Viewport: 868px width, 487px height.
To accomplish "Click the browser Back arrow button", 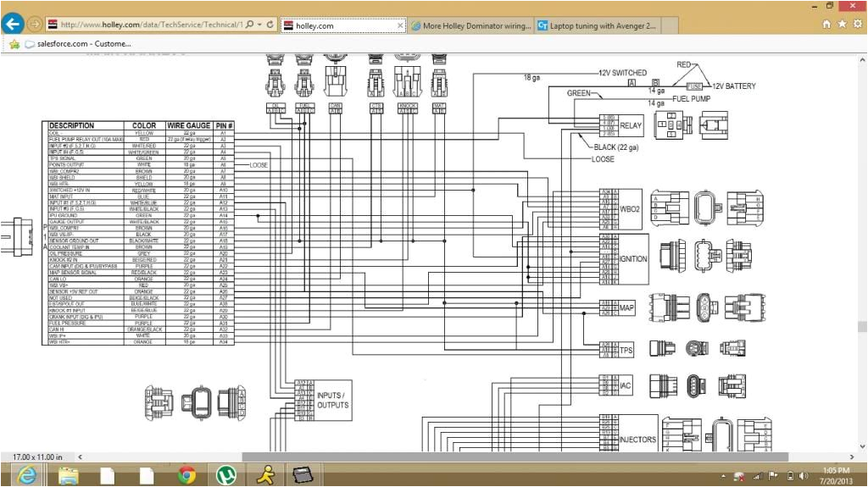I will (13, 25).
